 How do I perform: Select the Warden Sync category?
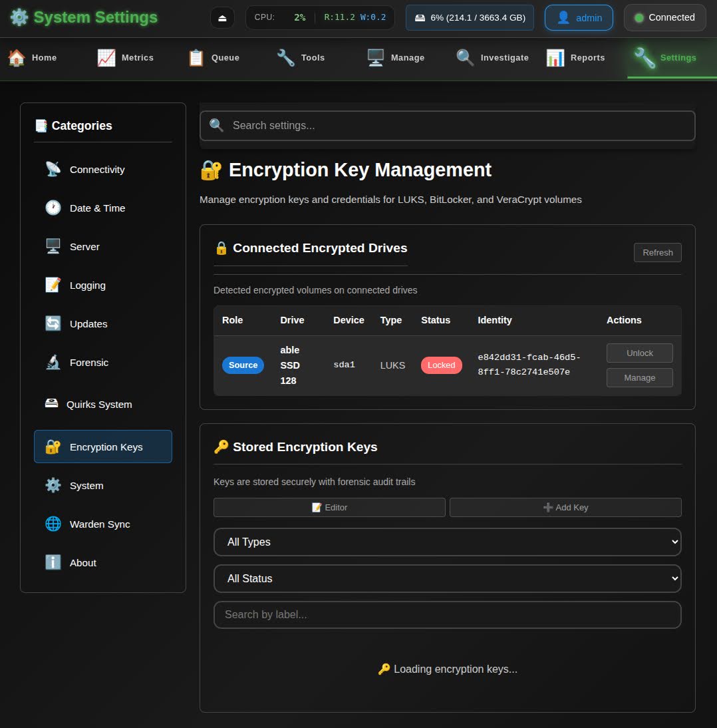click(103, 524)
